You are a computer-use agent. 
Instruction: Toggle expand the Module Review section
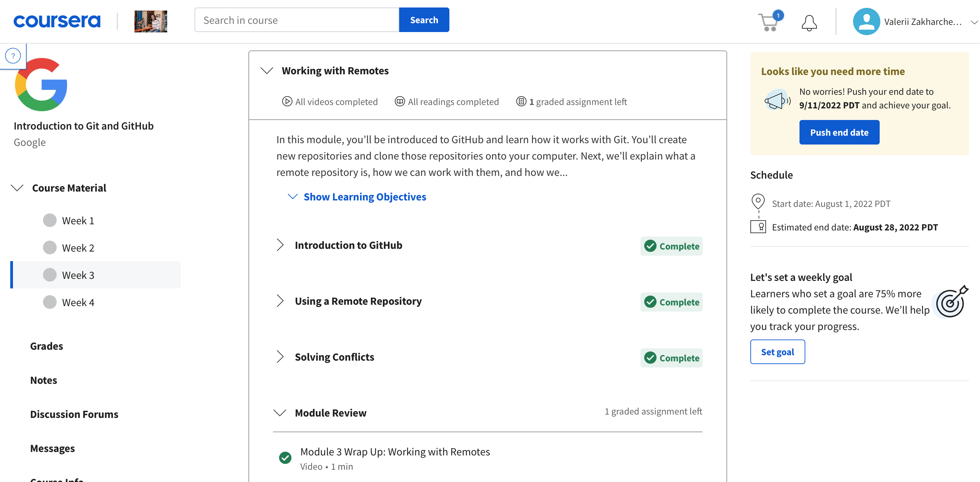[279, 412]
